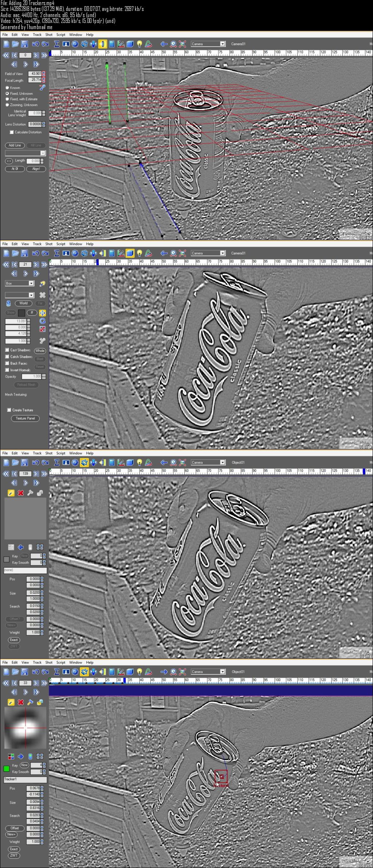Viewport: 373px width, 868px height.
Task: Click the padlock icon in Tracker1 panel
Action: 40,702
